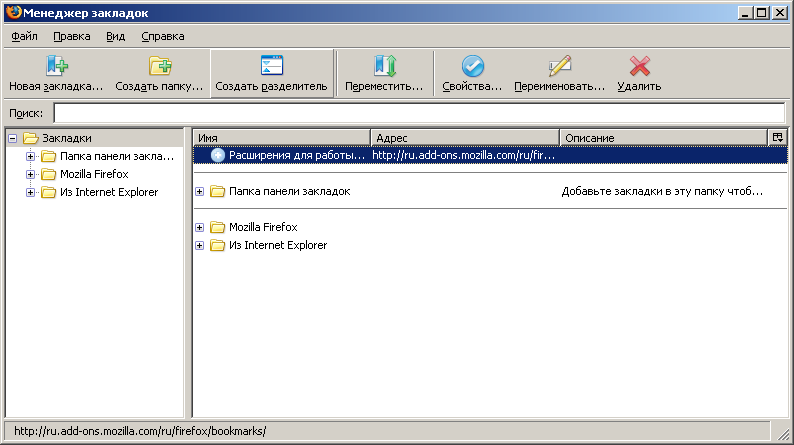The width and height of the screenshot is (794, 445).
Task: Select Из Internet Explorer label in left tree
Action: tap(109, 192)
